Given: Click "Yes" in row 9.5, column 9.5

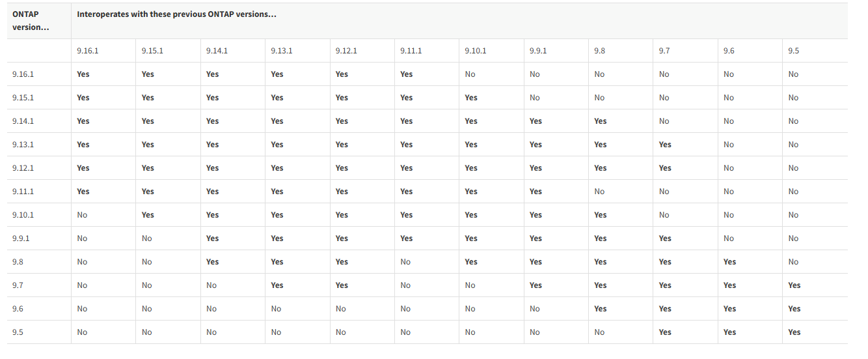Looking at the screenshot, I should pos(794,332).
